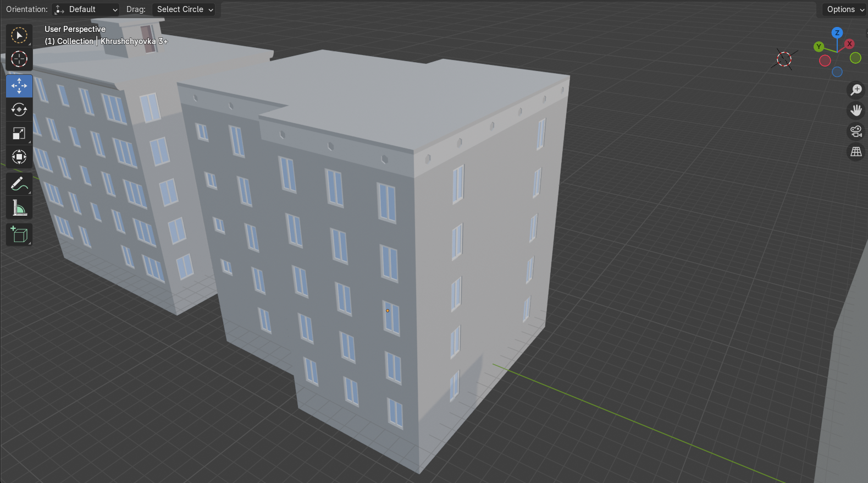The image size is (868, 483).
Task: Select the Select Box tool
Action: 19,36
